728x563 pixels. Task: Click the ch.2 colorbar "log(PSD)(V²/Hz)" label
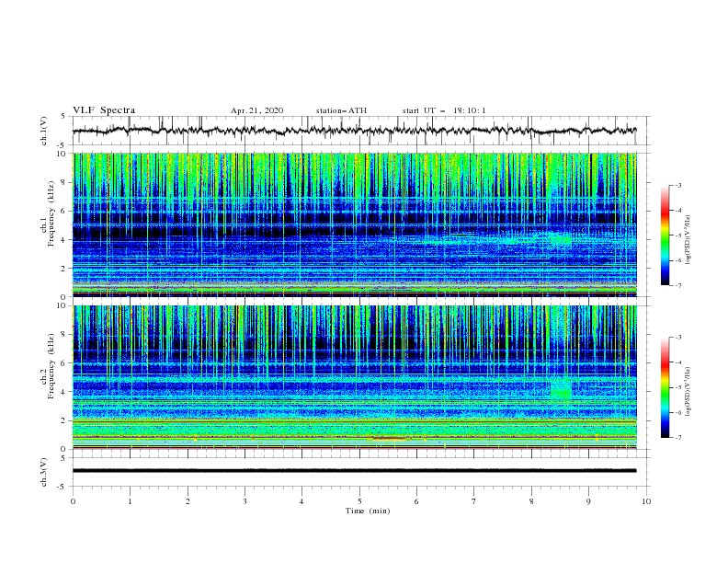tap(688, 391)
